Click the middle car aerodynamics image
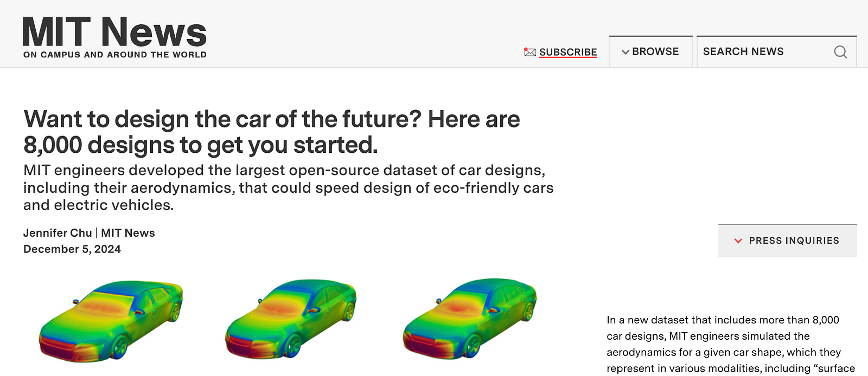The height and width of the screenshot is (376, 868). [x=291, y=320]
